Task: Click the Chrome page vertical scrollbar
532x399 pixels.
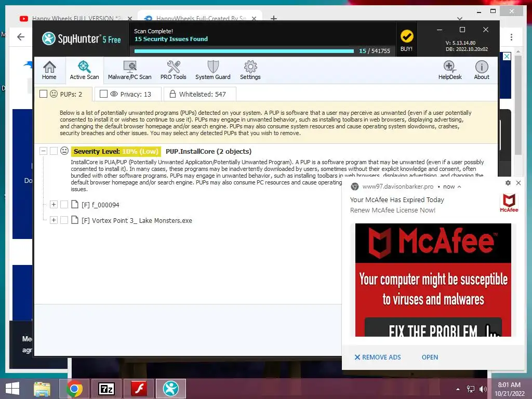Action: 518,105
